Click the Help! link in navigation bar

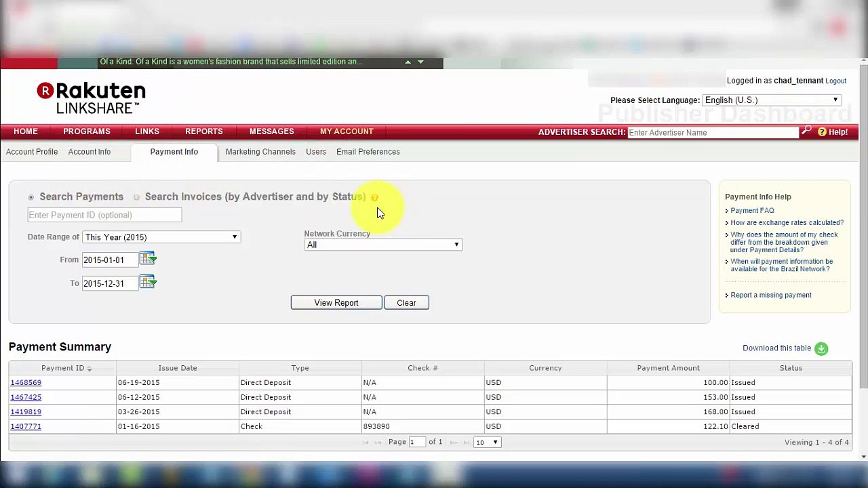(x=838, y=132)
